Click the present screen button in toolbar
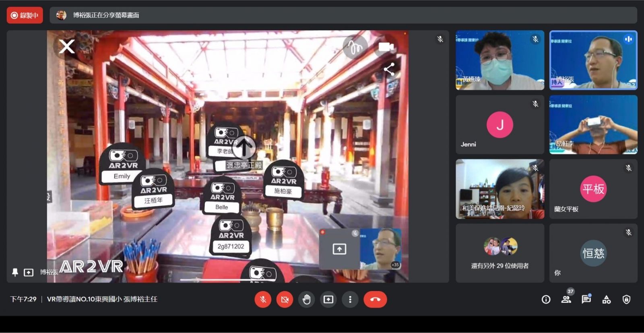 pos(328,300)
